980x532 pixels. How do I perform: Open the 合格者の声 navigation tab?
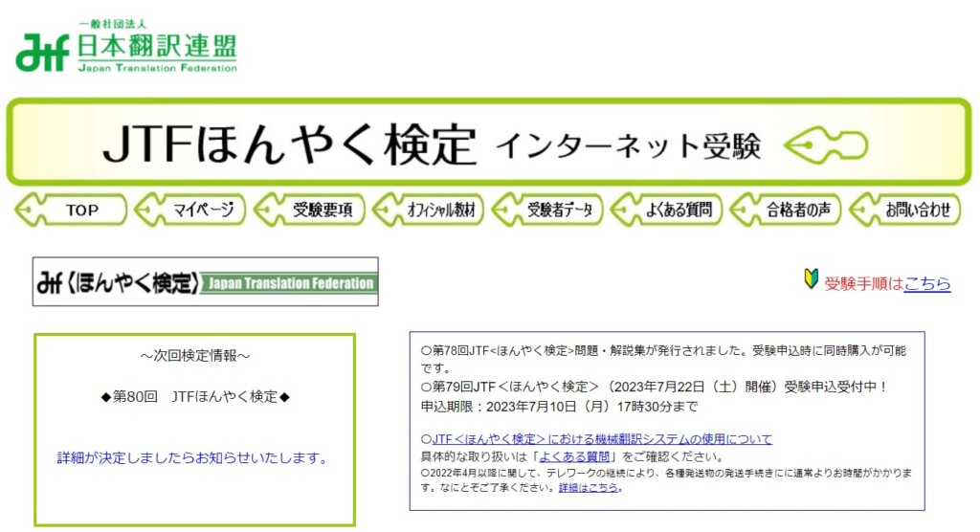(786, 210)
